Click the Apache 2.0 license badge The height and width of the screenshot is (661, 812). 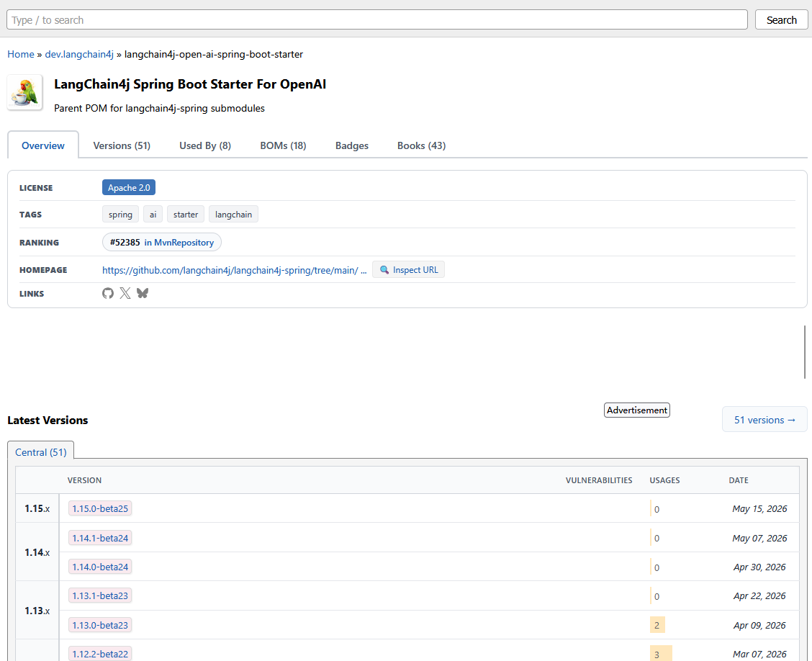pyautogui.click(x=129, y=187)
